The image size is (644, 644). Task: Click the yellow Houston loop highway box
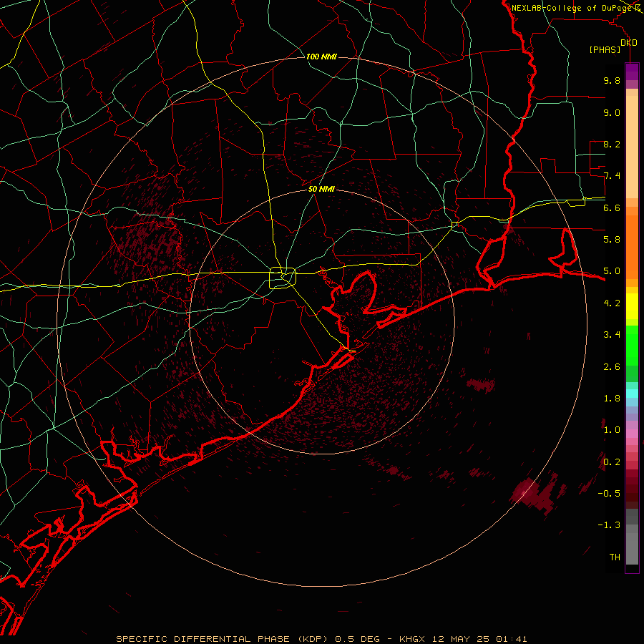(283, 278)
